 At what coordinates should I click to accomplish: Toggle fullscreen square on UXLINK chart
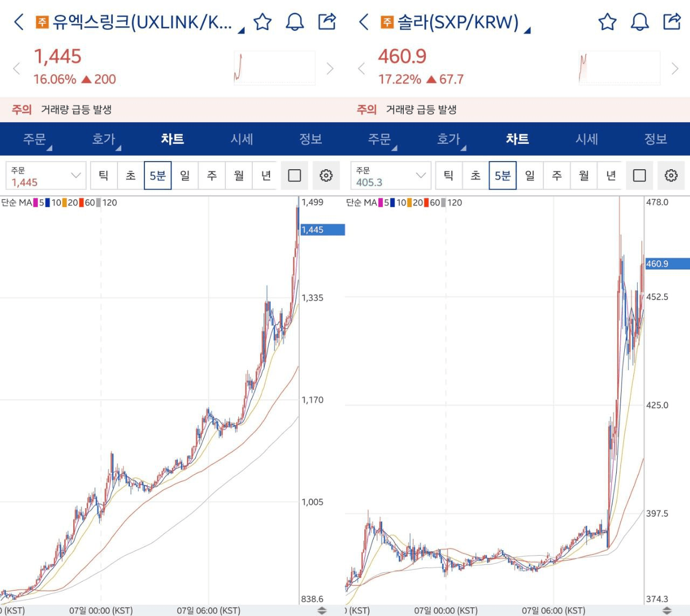coord(294,176)
